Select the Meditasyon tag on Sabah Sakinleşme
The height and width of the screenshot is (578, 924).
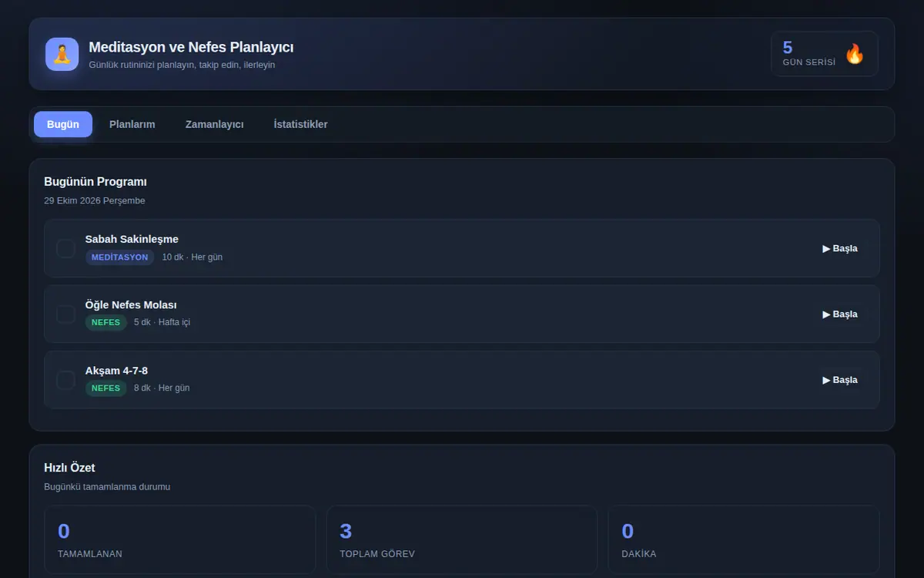(x=119, y=257)
